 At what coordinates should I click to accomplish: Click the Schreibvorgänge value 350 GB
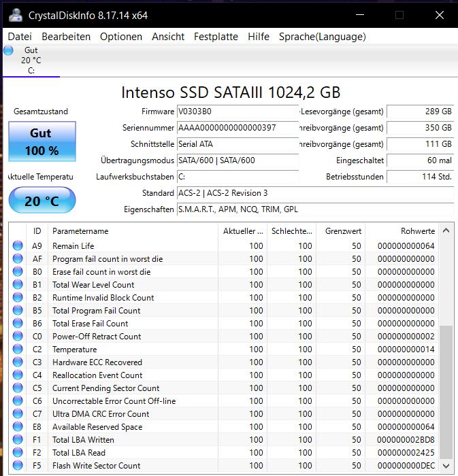421,128
